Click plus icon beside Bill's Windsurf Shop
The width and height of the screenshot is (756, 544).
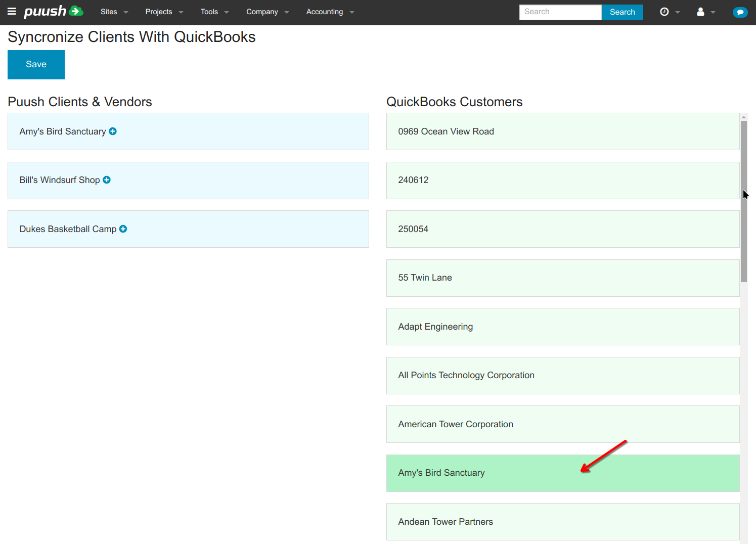[107, 180]
